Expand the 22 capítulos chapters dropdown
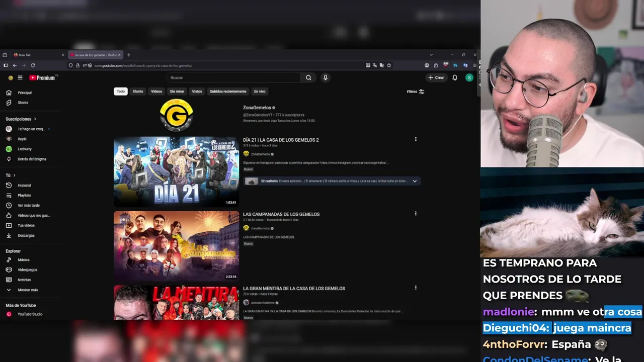Screen dimensions: 644x362 click(x=415, y=181)
